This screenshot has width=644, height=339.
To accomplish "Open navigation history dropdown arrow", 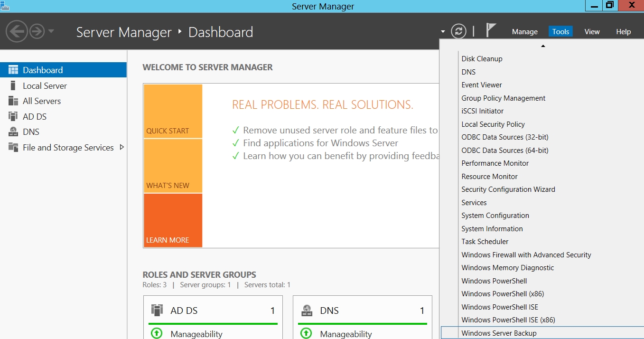I will [51, 32].
